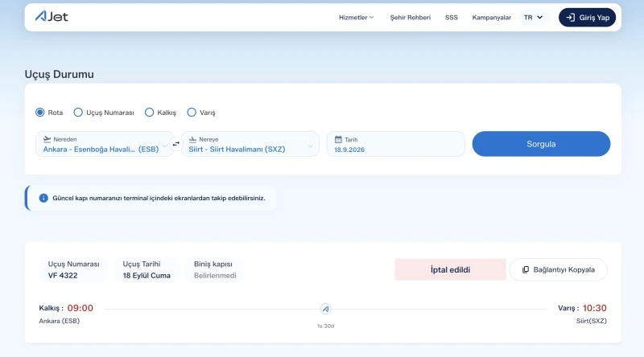Open Şehir Rehberi in navigation
Viewport: 644px width, 357px height.
410,17
